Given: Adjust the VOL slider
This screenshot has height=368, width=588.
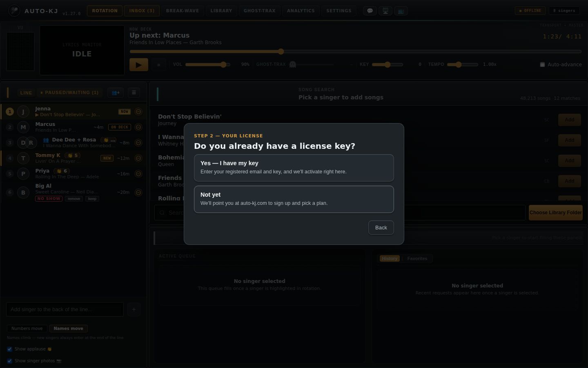Looking at the screenshot, I should coord(208,65).
